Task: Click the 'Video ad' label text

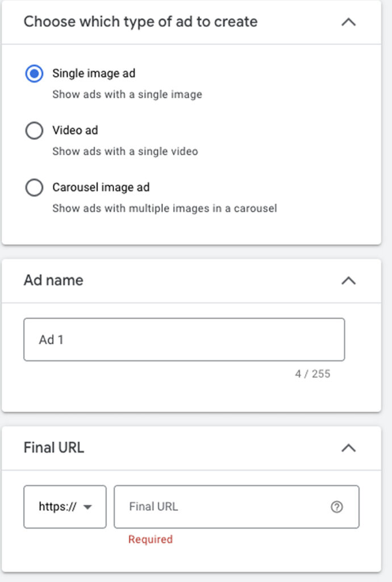Action: (75, 130)
